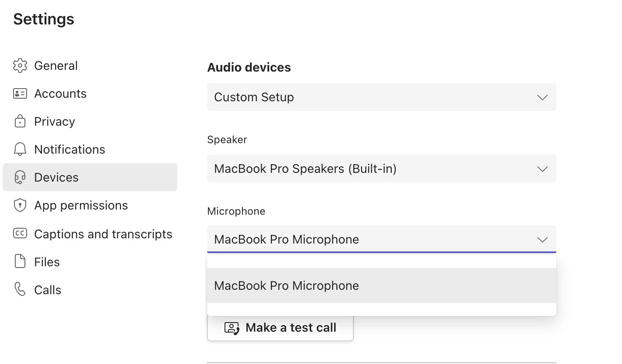Open App permissions settings
The image size is (622, 364).
point(81,205)
